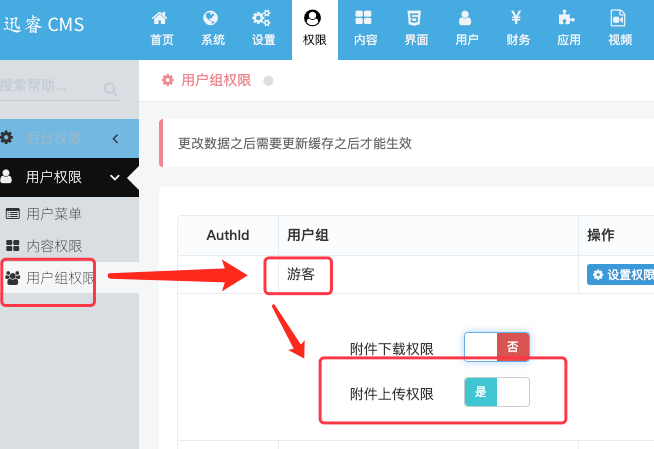Switch to the 首页 tab label

pyautogui.click(x=162, y=40)
